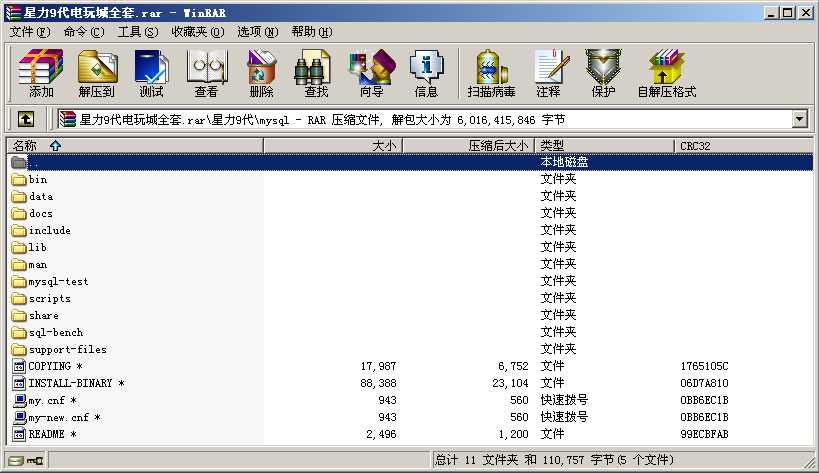Click the README file icon
The image size is (819, 473).
[x=19, y=434]
